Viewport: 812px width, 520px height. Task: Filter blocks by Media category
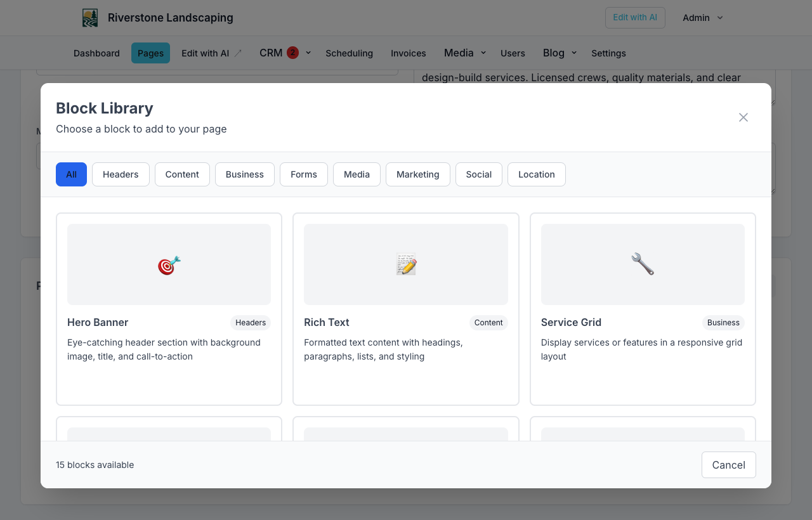[x=357, y=174]
